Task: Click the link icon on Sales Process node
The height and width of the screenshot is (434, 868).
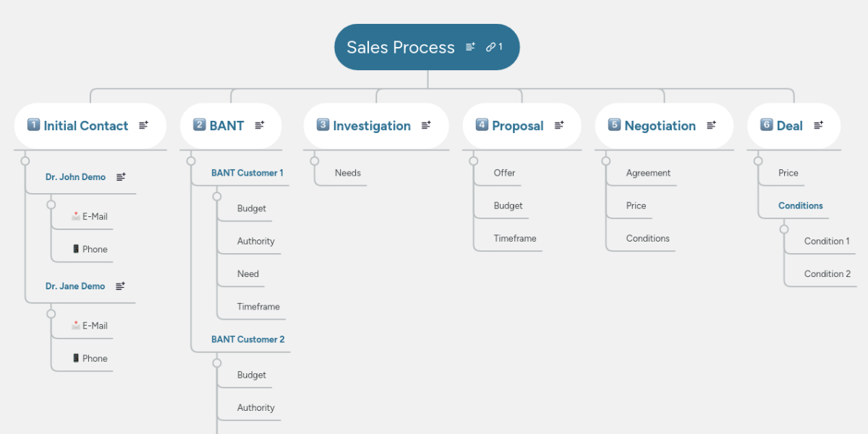Action: 491,46
